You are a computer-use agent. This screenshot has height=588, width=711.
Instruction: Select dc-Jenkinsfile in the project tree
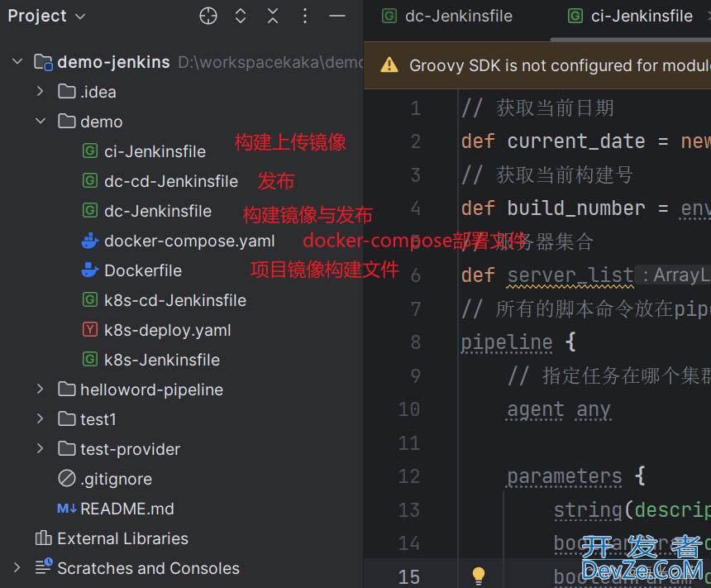pyautogui.click(x=158, y=211)
